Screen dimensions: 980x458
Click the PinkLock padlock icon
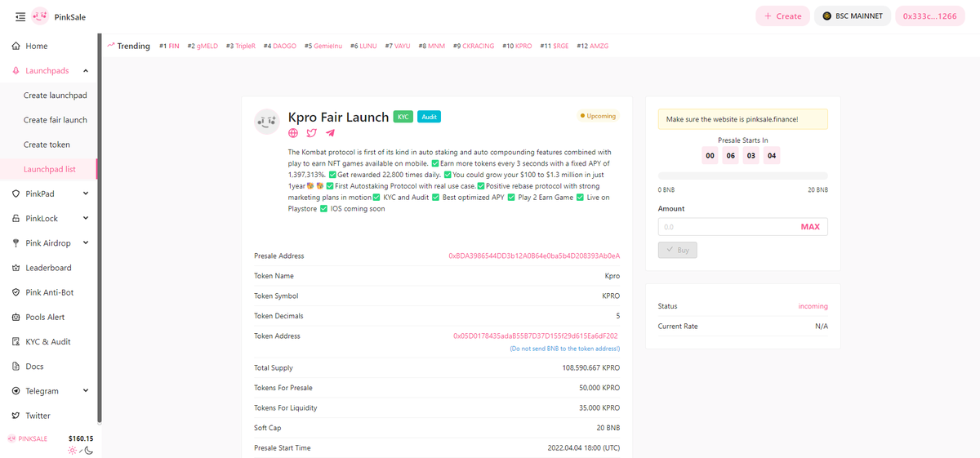[x=16, y=219]
